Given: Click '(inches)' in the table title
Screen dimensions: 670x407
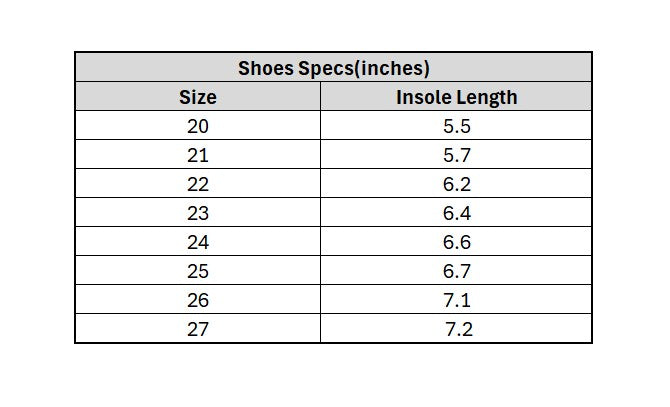Looking at the screenshot, I should [392, 68].
